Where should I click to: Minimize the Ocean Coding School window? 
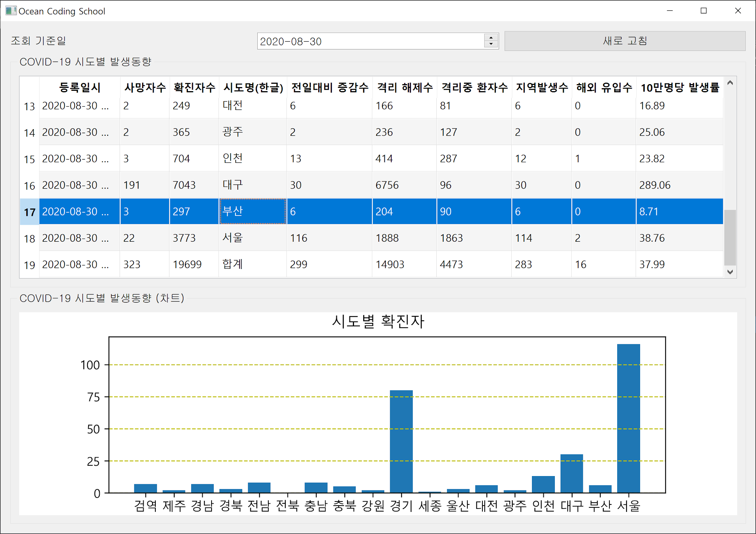(x=670, y=11)
